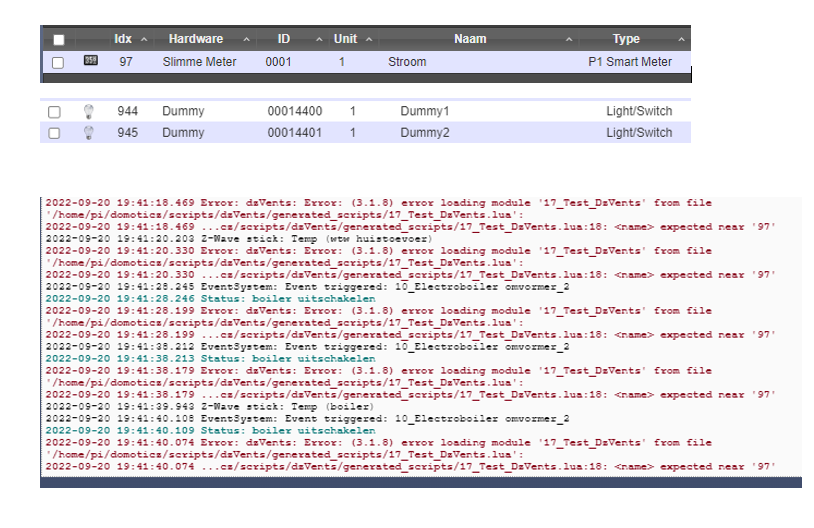Image resolution: width=814 pixels, height=528 pixels.
Task: Click the name cell 'Stroom'
Action: pos(407,62)
